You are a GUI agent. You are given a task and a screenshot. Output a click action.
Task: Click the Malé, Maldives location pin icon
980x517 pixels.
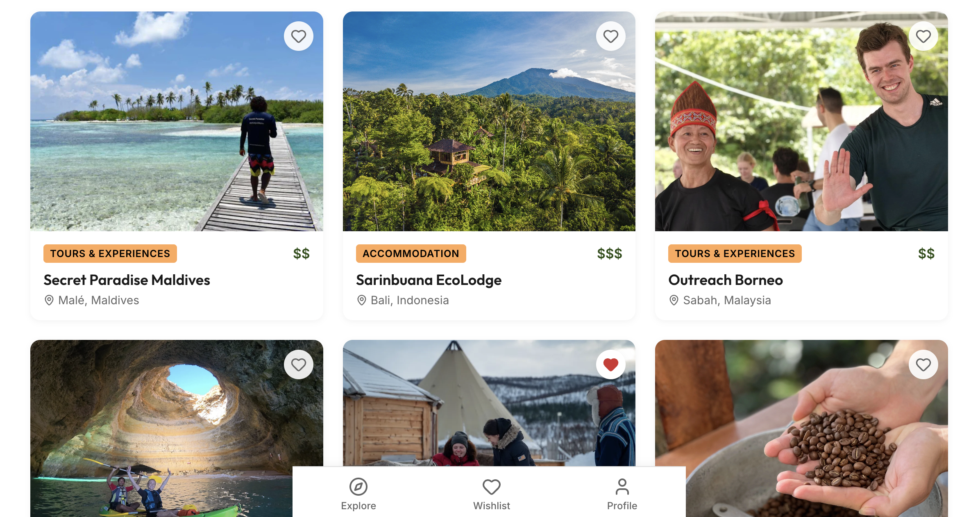tap(49, 300)
